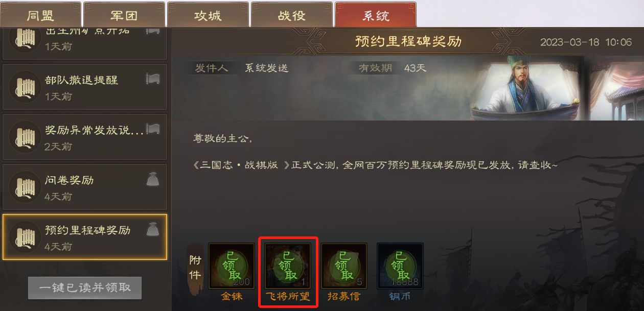Open the 攻城 tab
This screenshot has height=311, width=644.
208,15
